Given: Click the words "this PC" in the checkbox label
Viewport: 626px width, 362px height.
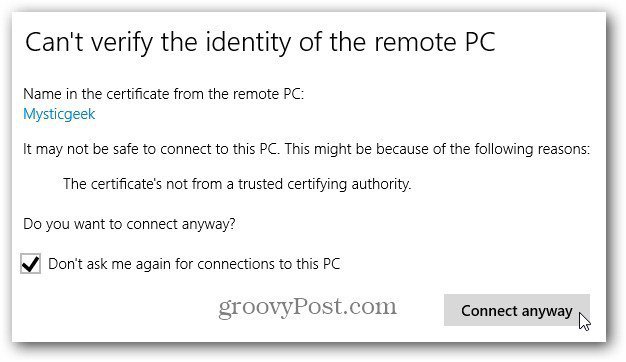Looking at the screenshot, I should click(x=318, y=264).
